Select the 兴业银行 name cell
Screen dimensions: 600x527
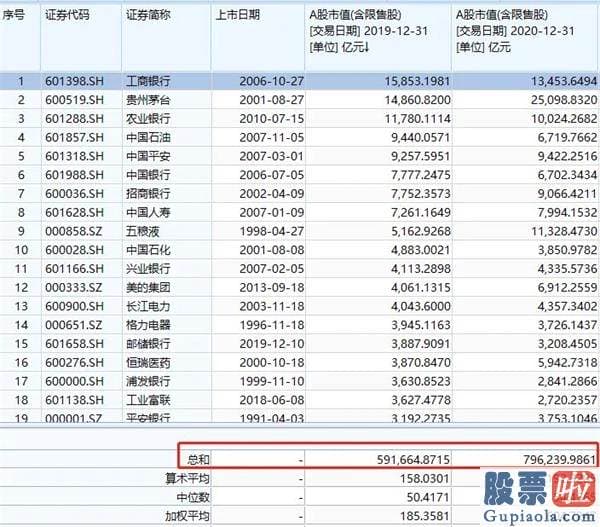pos(148,269)
